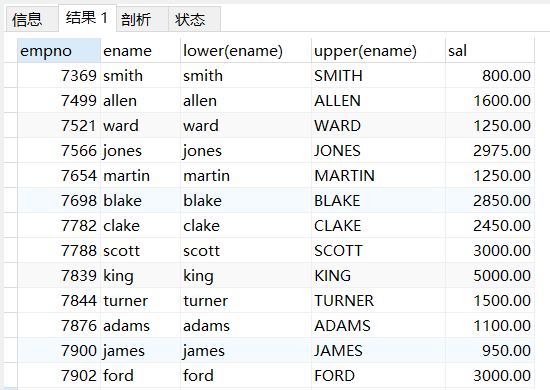Select sal 3000.00 in ford's row

490,376
